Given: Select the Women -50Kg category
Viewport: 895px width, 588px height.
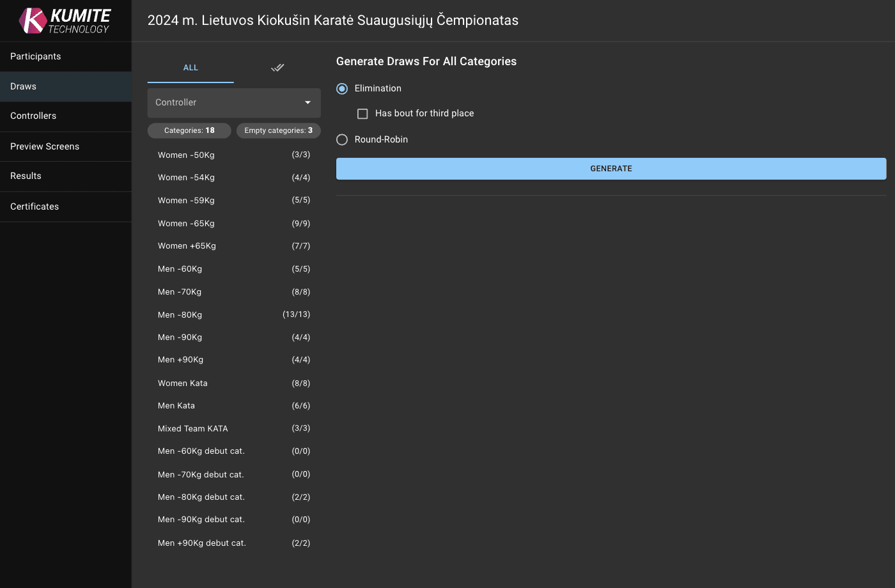Looking at the screenshot, I should tap(186, 155).
